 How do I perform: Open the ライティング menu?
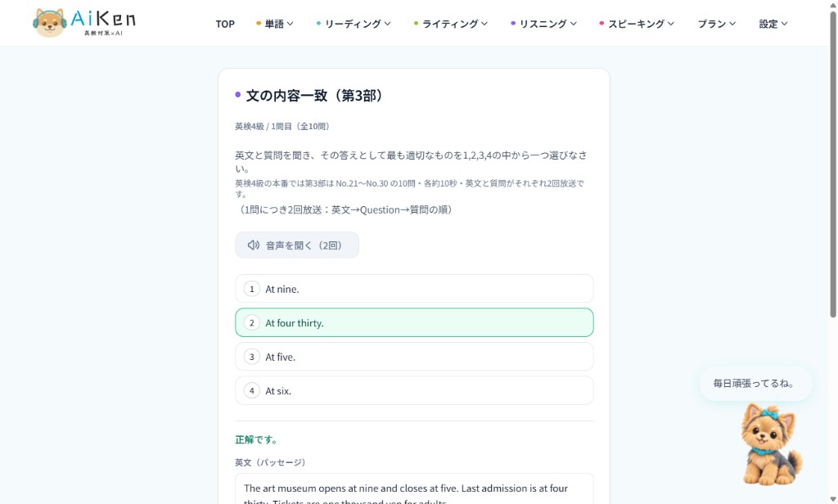451,24
